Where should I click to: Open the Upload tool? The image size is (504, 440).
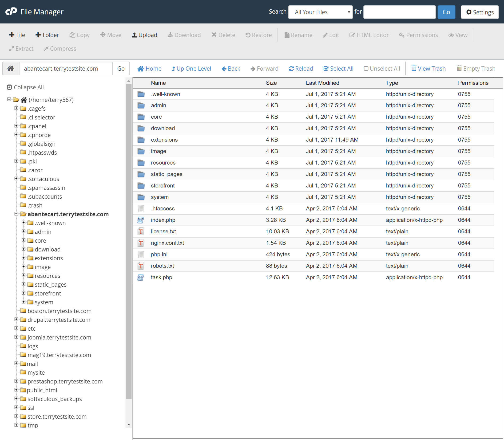tap(144, 35)
